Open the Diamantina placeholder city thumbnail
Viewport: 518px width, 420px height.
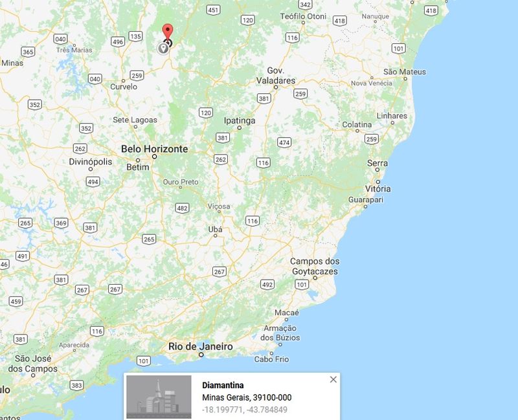pos(159,397)
